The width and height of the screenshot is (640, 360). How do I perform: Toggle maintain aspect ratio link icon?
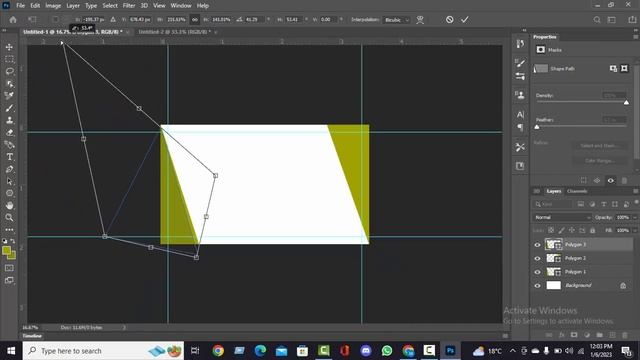(x=195, y=20)
